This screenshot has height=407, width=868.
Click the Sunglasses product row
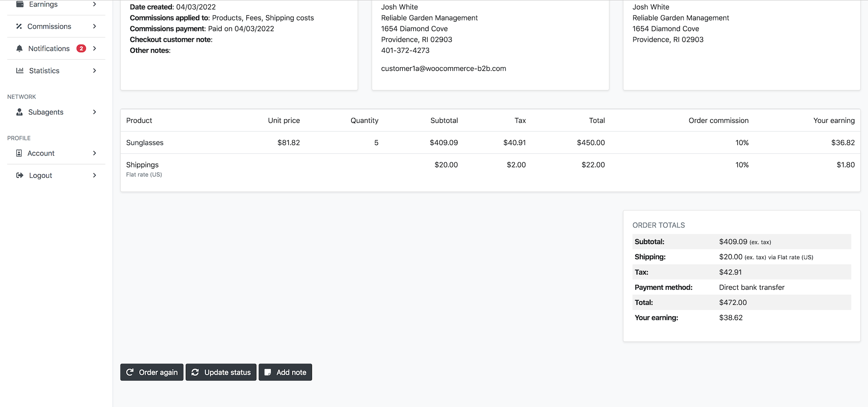coord(145,143)
